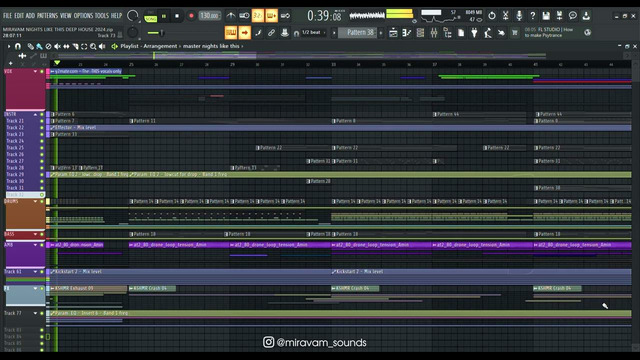Image resolution: width=640 pixels, height=360 pixels.
Task: Open the EDIT menu
Action: tap(19, 16)
